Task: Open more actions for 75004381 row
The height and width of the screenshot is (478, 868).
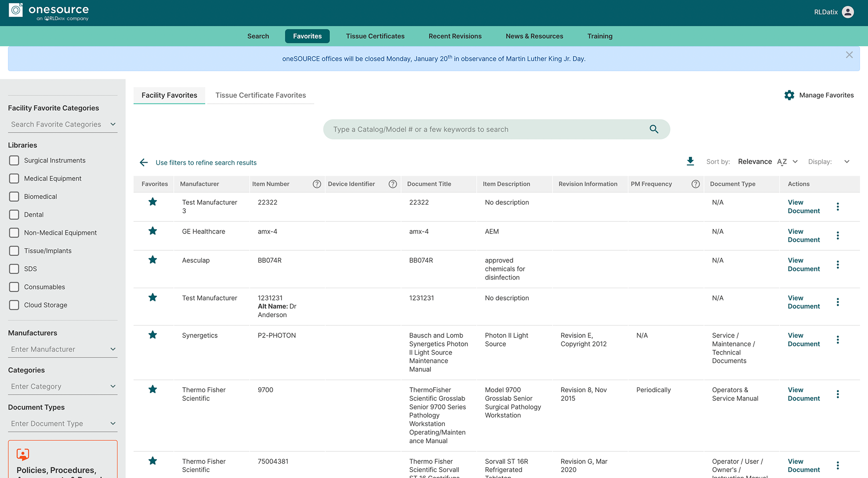Action: coord(838,465)
